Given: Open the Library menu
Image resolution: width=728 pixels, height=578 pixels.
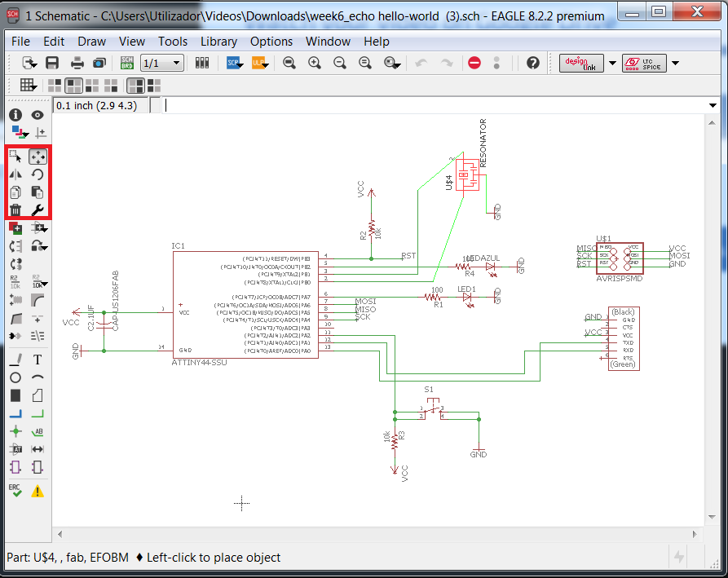Looking at the screenshot, I should [218, 42].
